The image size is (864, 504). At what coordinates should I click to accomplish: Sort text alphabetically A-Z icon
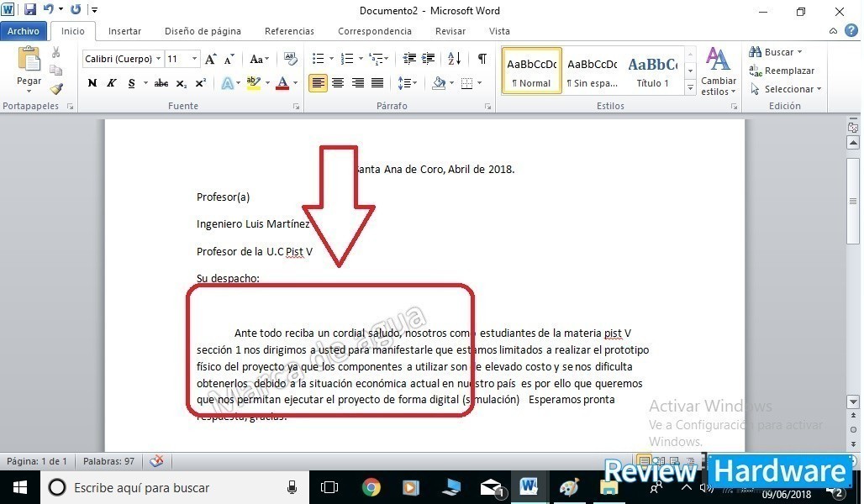point(455,59)
